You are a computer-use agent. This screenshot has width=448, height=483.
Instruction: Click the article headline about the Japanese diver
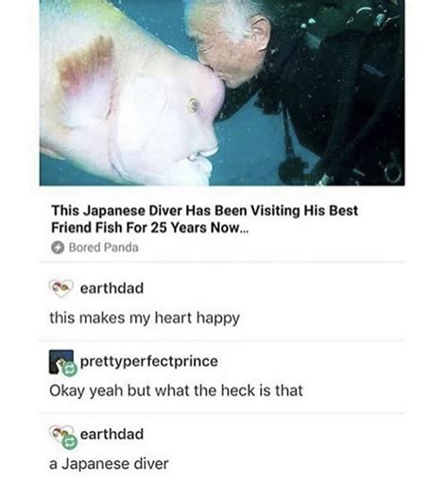(204, 219)
